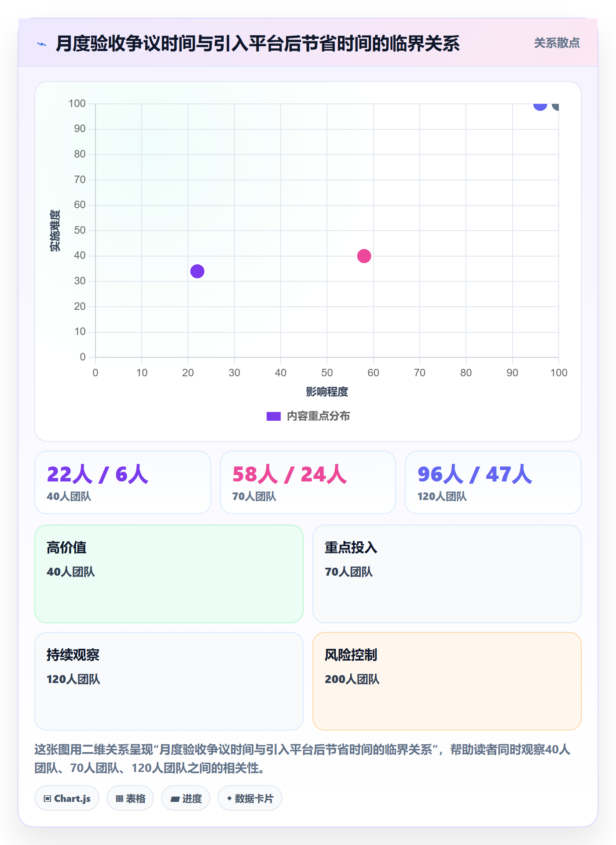Image resolution: width=616 pixels, height=845 pixels.
Task: Open the 高价值 quadrant card
Action: (x=169, y=574)
